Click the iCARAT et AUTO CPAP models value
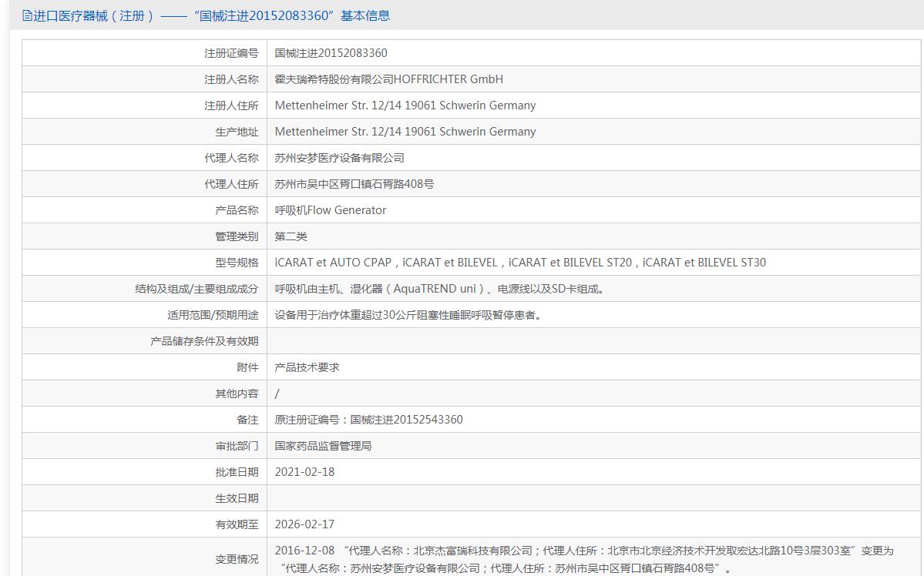Image resolution: width=924 pixels, height=576 pixels. (x=520, y=263)
